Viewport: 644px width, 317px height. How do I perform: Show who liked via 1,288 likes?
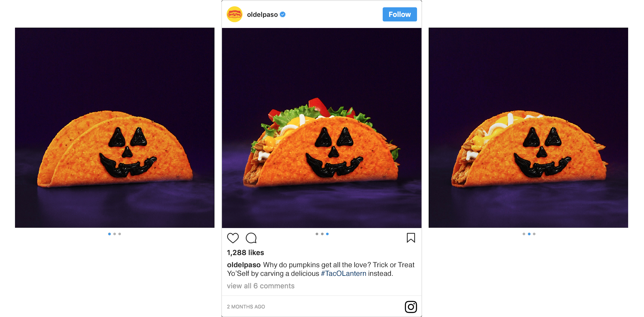[245, 253]
